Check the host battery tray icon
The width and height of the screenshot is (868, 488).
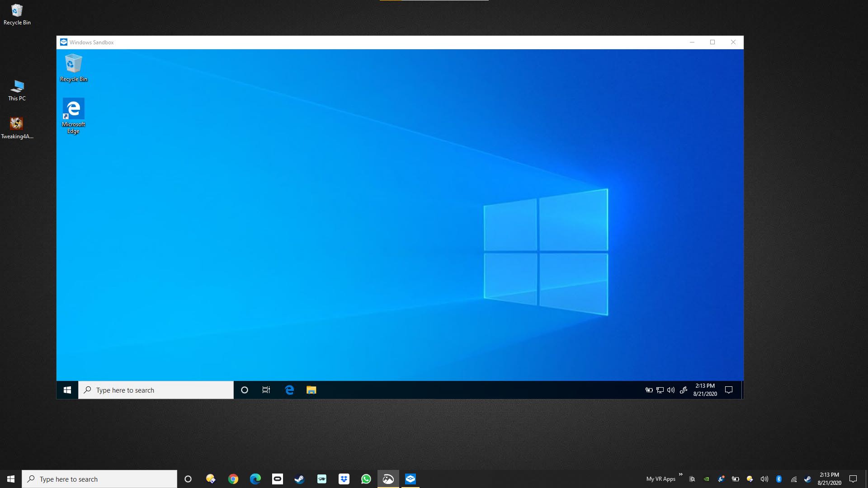[x=736, y=479]
